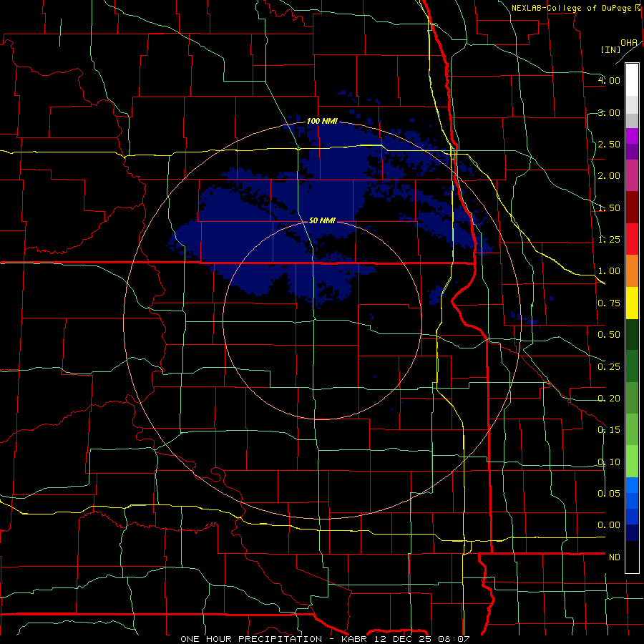Click the 1.00 legend value

[x=609, y=271]
